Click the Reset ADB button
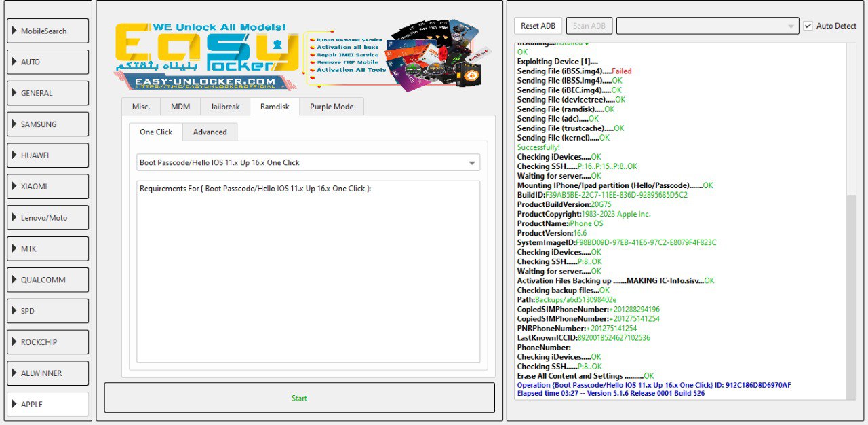 [538, 26]
